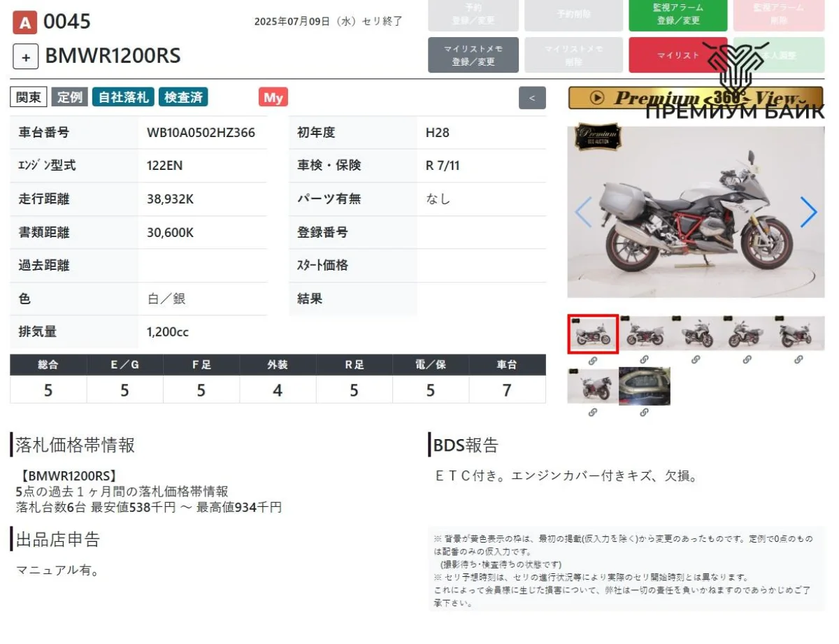This screenshot has width=839, height=644.
Task: Select the second bike thumbnail
Action: pos(644,334)
